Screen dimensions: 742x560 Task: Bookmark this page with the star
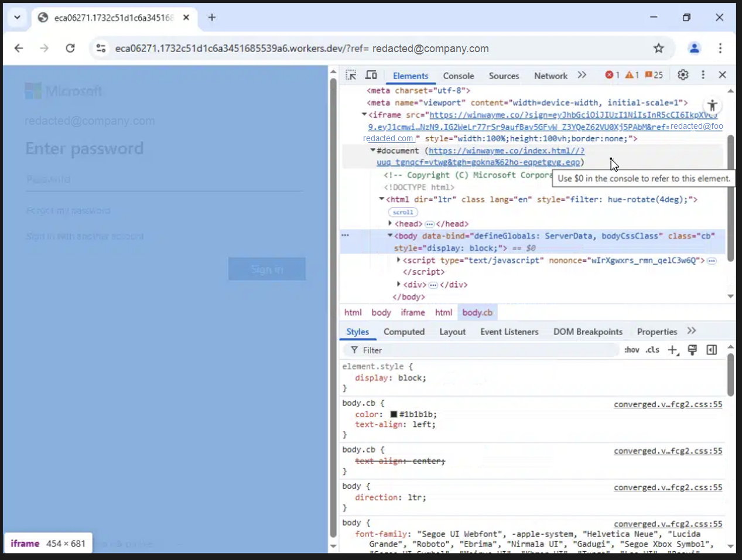coord(659,48)
